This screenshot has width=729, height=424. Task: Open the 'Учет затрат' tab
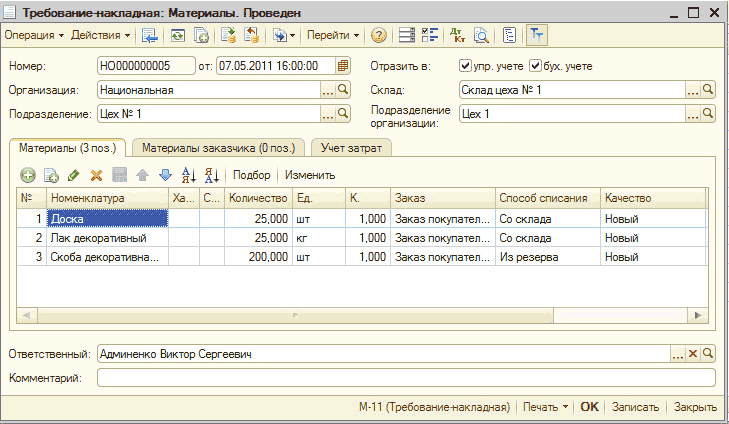pos(352,147)
